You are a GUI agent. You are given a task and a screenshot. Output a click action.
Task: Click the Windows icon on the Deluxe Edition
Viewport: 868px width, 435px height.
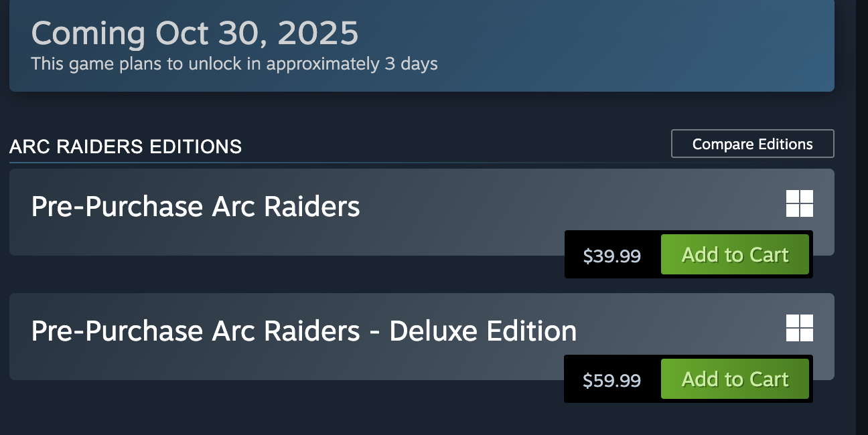pos(799,328)
